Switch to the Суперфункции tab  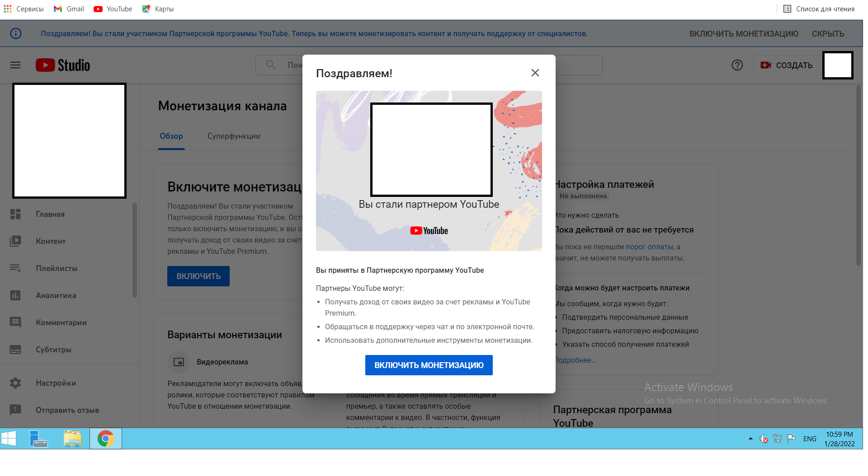click(234, 136)
